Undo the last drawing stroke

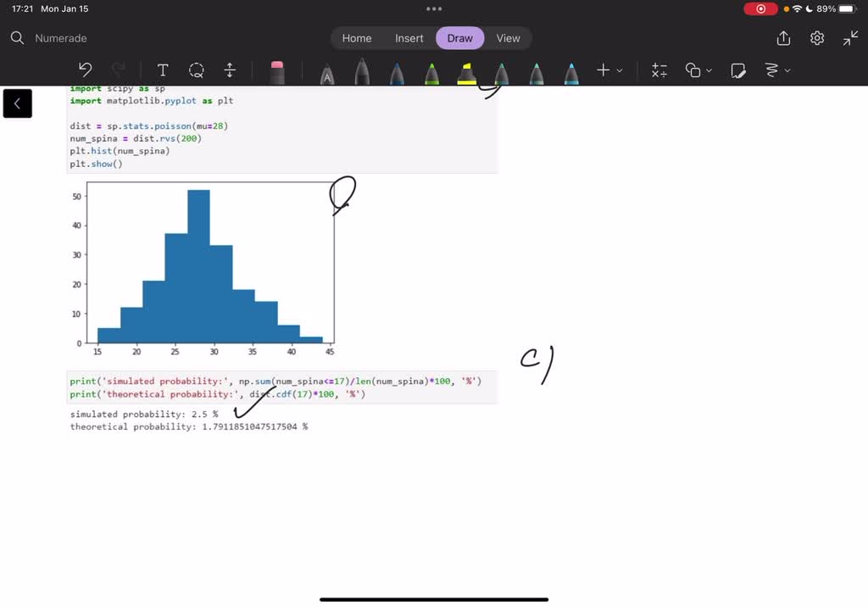pyautogui.click(x=85, y=70)
